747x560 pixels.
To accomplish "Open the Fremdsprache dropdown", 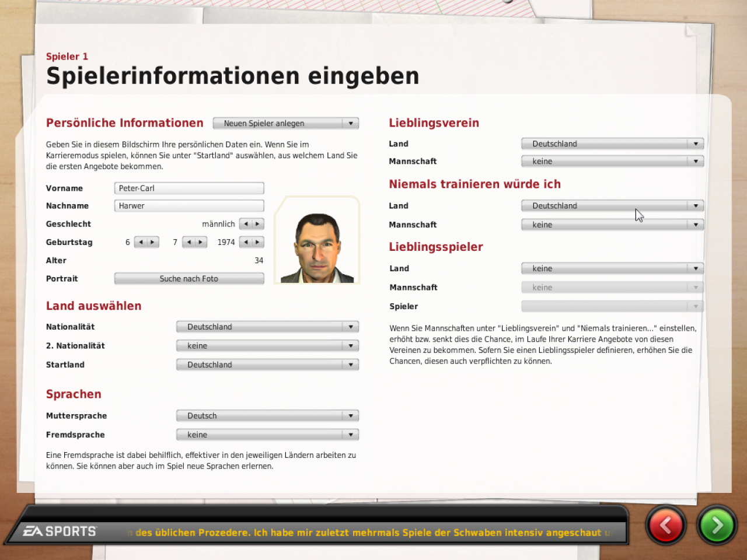I will pos(267,435).
